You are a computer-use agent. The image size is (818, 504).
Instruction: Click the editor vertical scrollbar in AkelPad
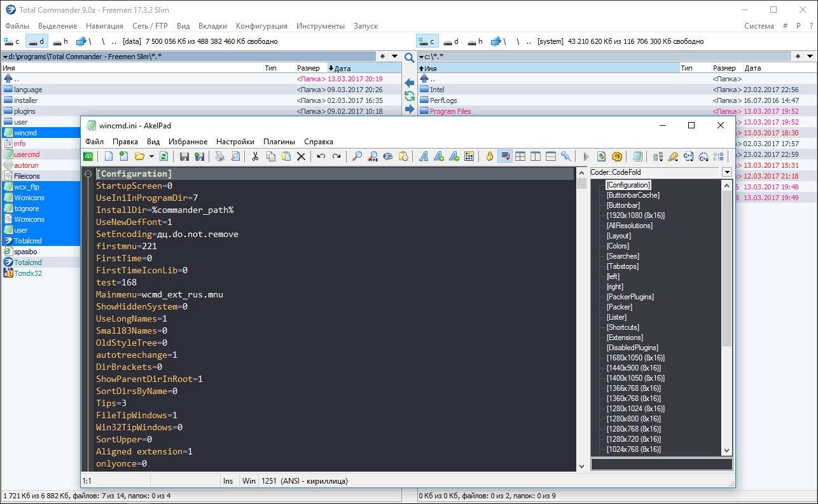(581, 319)
